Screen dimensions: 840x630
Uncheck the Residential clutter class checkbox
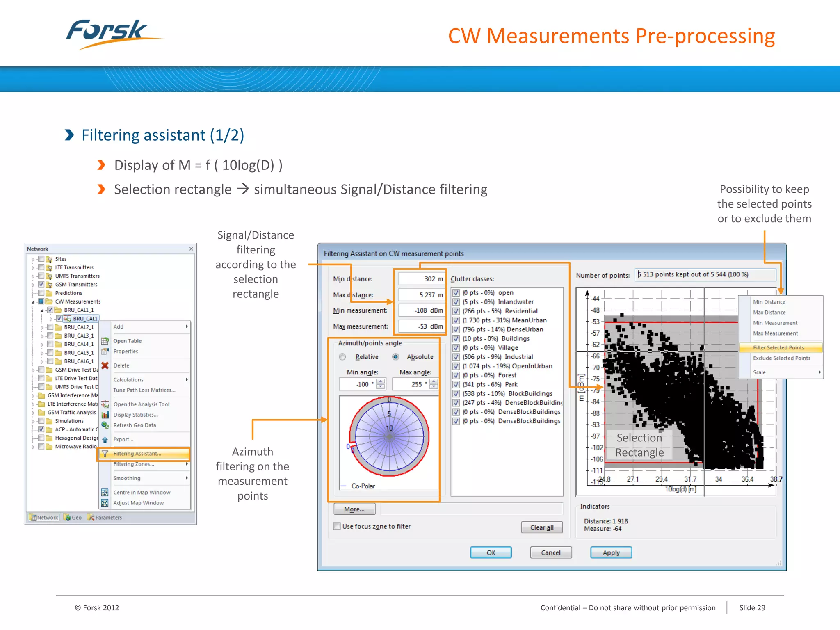coord(456,311)
